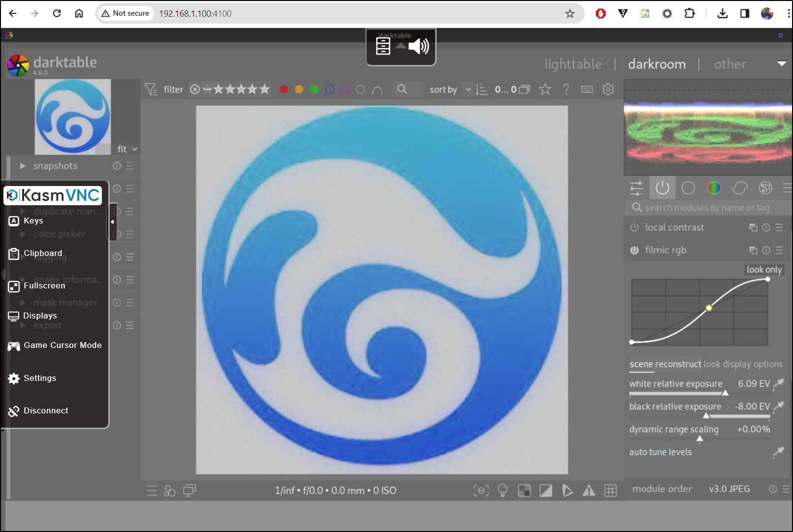793x532 pixels.
Task: Toggle clipping indication icon
Action: point(546,491)
